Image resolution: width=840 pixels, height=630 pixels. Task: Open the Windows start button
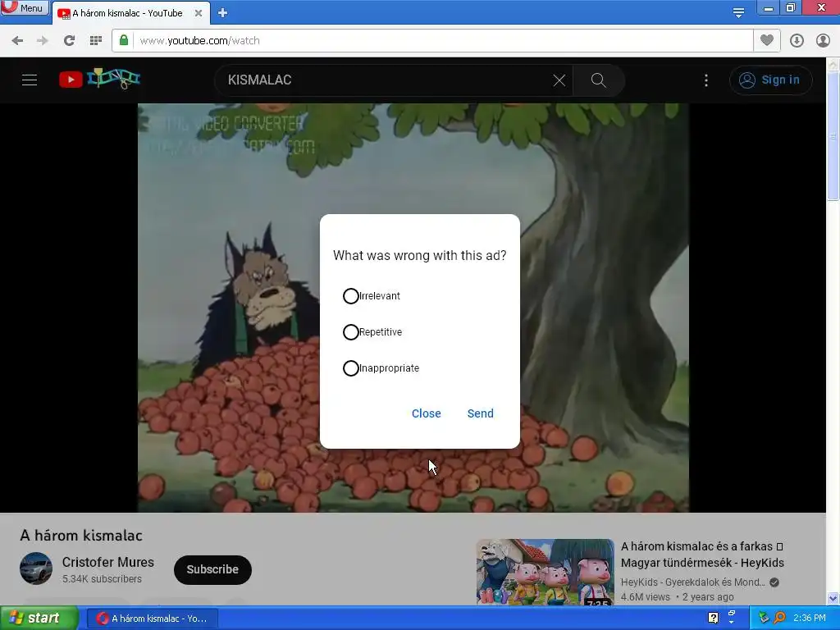(x=39, y=619)
